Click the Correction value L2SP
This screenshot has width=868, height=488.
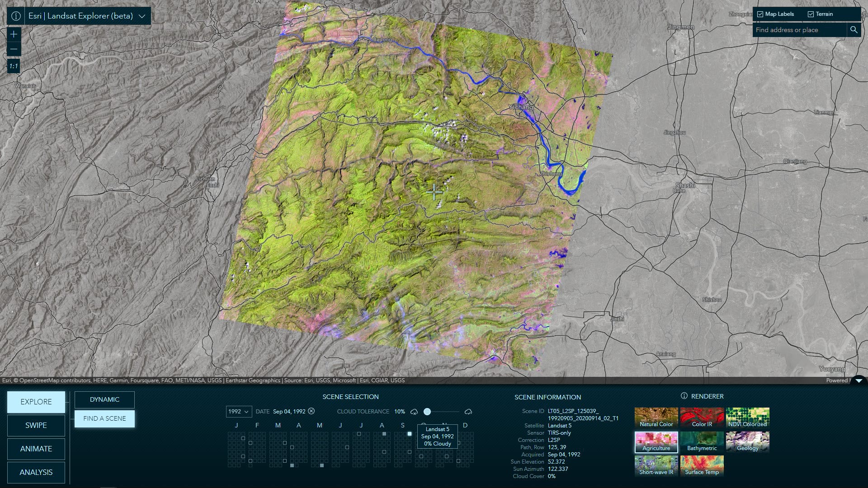pos(554,440)
